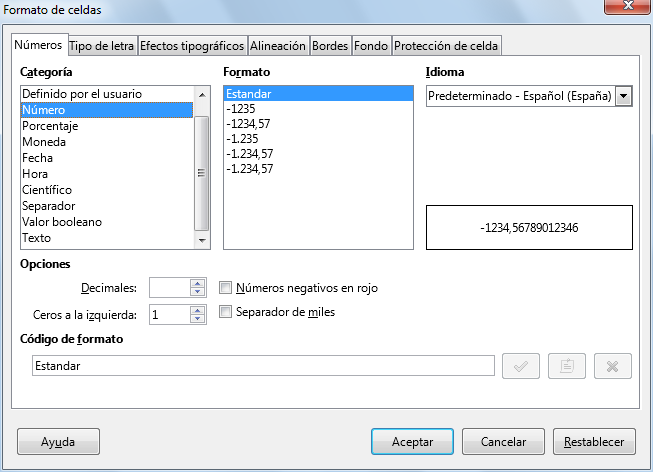Select the Fondo tab
The width and height of the screenshot is (653, 472).
(x=371, y=46)
